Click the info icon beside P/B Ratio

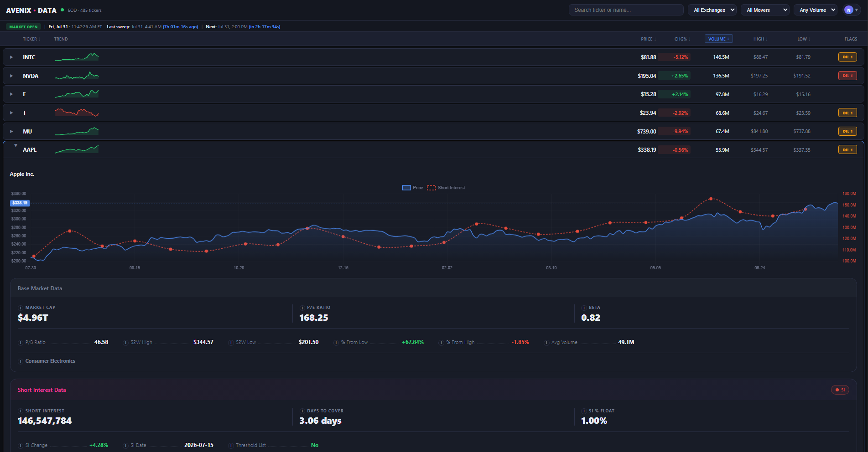click(21, 343)
